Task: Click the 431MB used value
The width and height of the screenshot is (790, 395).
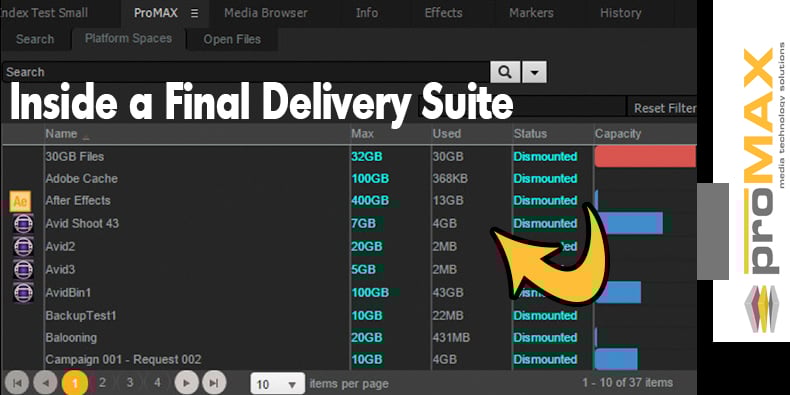Action: 451,338
